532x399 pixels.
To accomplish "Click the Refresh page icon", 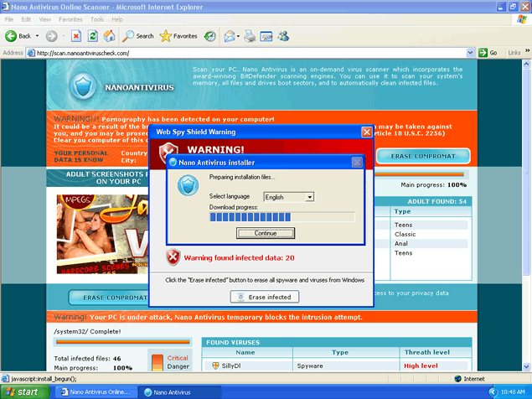I will point(92,36).
